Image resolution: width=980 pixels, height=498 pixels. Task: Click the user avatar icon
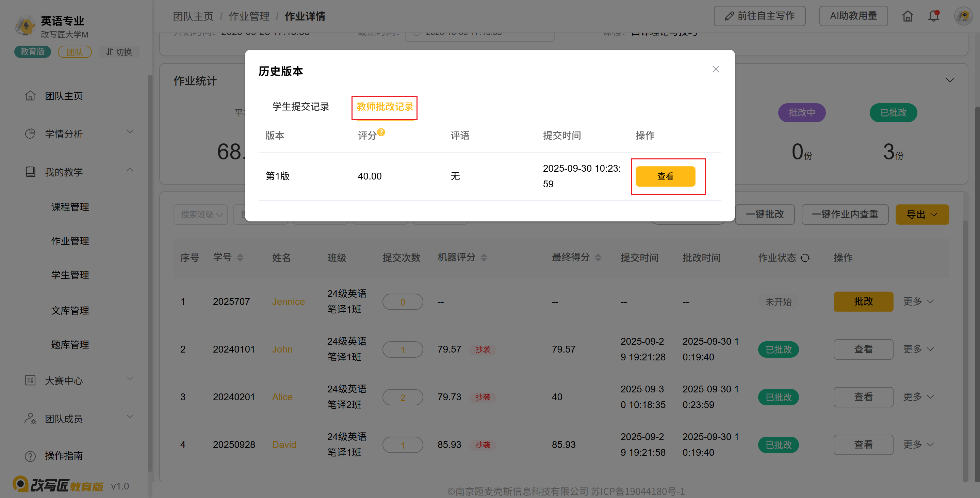(x=963, y=16)
